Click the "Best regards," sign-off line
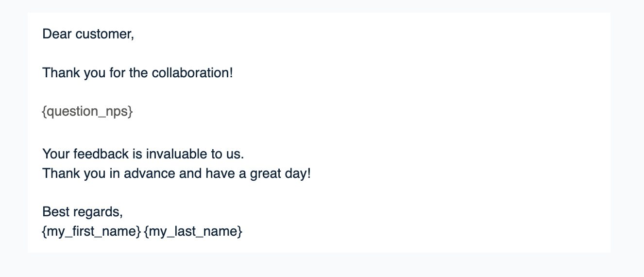This screenshot has height=277, width=644. (x=83, y=212)
